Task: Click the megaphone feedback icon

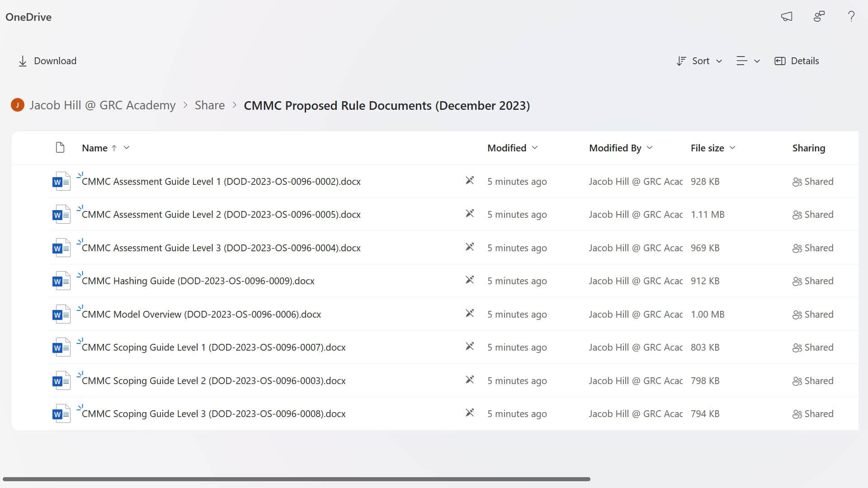Action: point(787,17)
